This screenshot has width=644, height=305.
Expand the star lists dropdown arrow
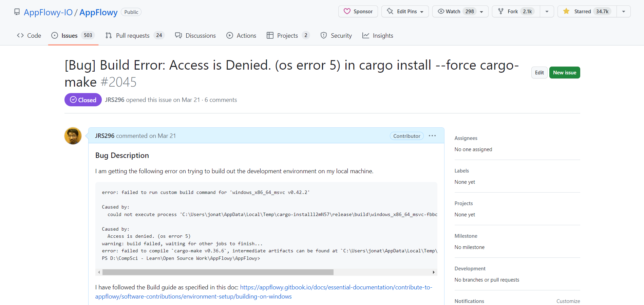click(x=624, y=12)
